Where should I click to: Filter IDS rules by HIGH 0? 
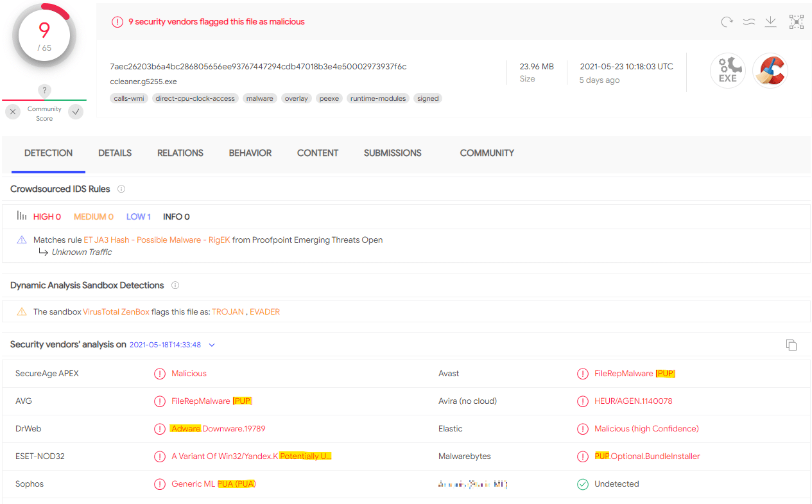[47, 217]
